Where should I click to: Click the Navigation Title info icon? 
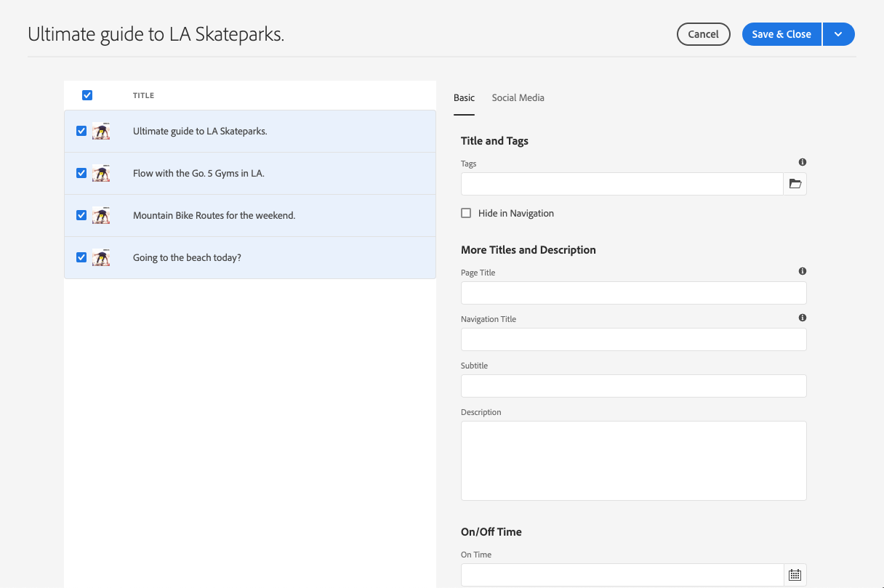803,317
